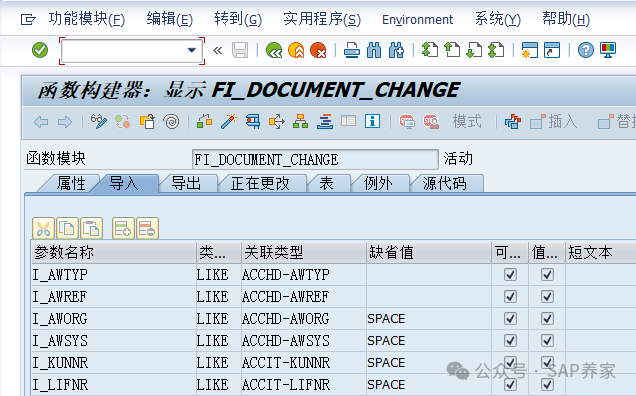The height and width of the screenshot is (396, 636).
Task: Go to previous page icon
Action: 452,50
